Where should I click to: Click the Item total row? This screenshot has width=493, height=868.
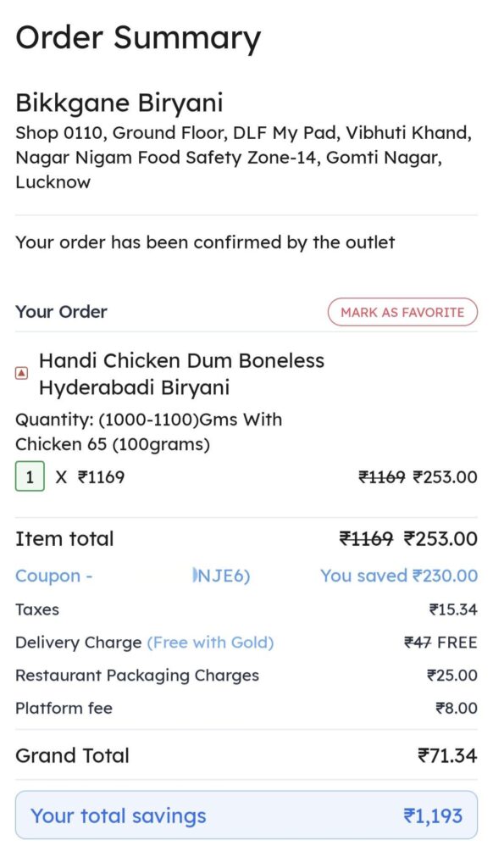click(x=64, y=539)
